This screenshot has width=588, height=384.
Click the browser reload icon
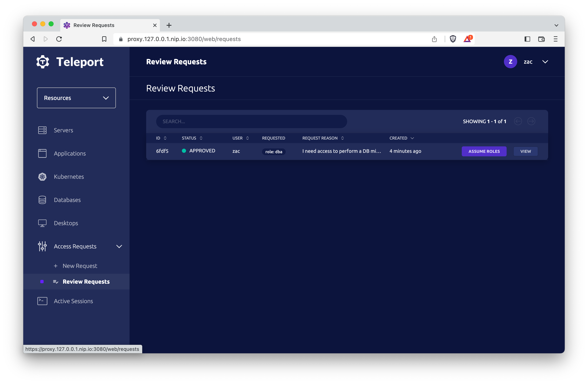coord(59,39)
